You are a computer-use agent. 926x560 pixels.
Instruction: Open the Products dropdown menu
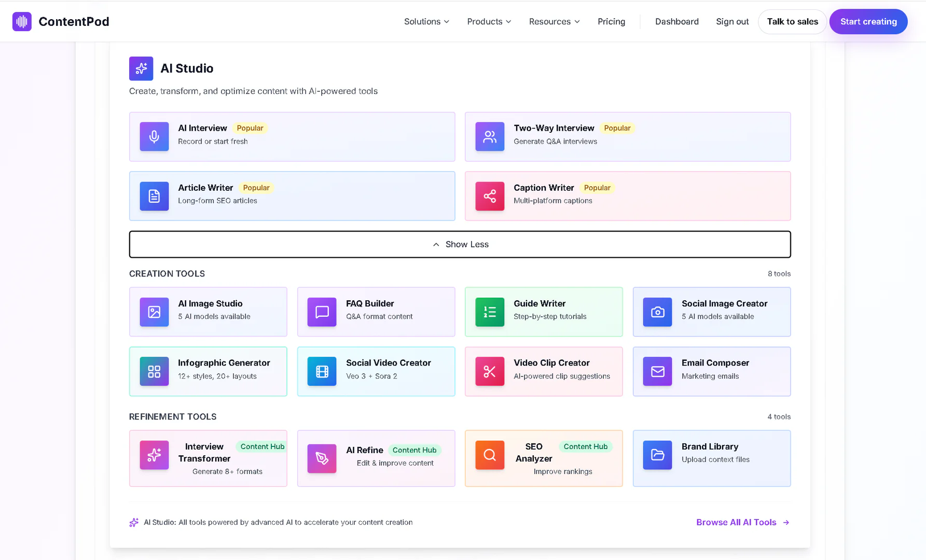coord(489,22)
